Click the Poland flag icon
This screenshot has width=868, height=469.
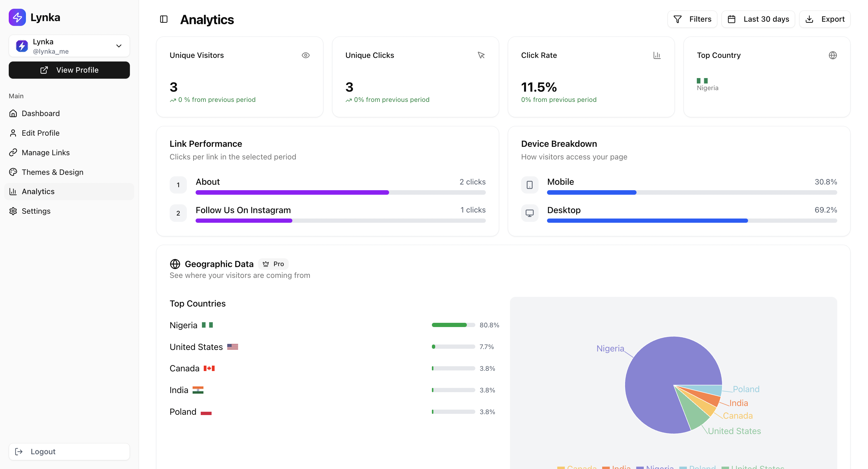(x=206, y=412)
